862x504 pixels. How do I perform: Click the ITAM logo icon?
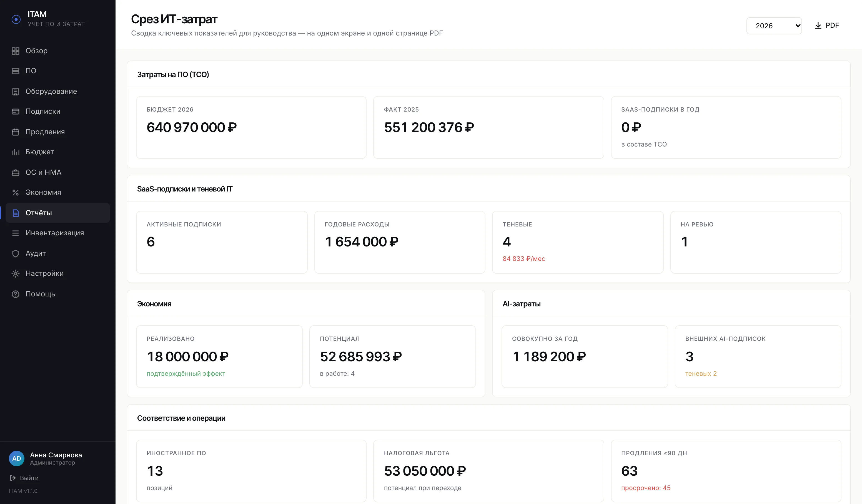tap(16, 19)
